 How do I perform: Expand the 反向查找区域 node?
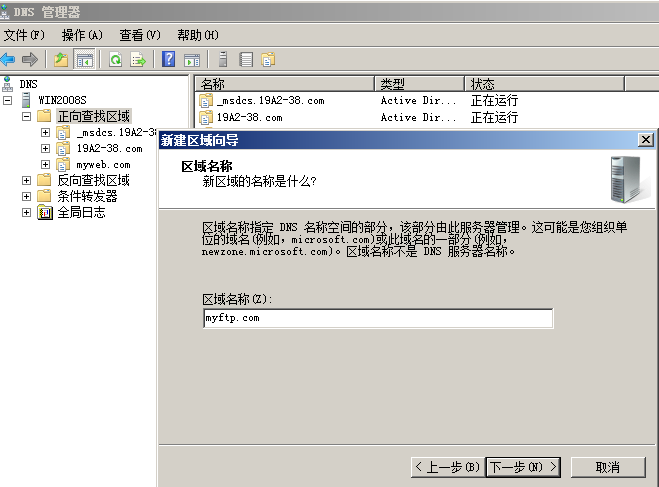(x=26, y=180)
